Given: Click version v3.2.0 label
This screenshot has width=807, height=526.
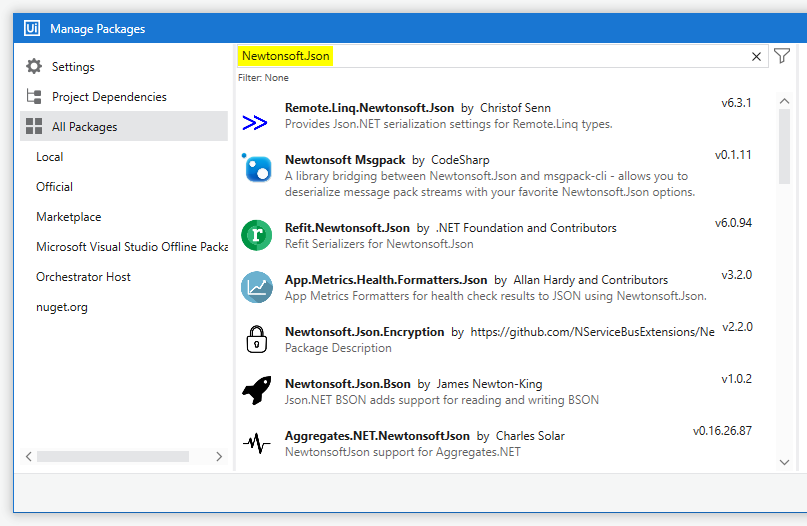Looking at the screenshot, I should click(736, 275).
